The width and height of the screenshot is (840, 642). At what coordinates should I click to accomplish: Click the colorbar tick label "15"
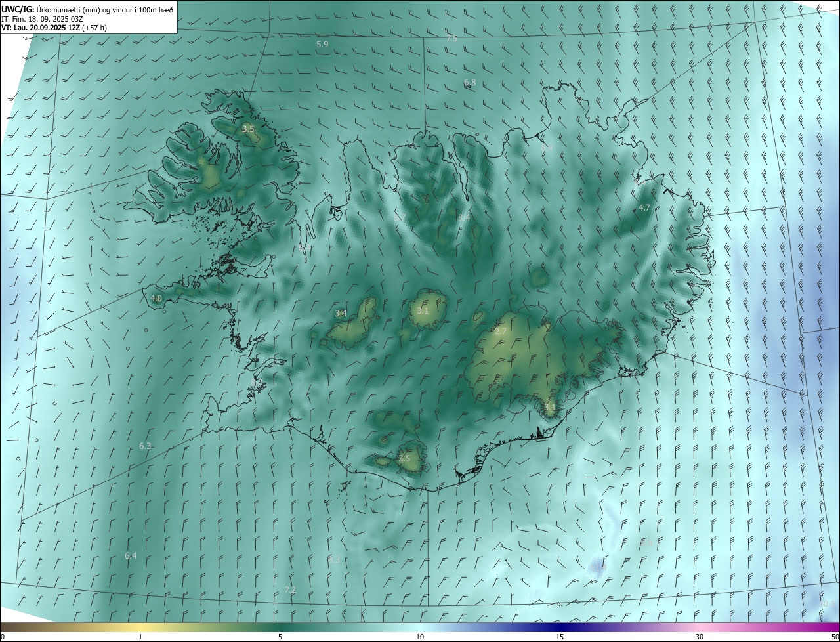(x=560, y=637)
